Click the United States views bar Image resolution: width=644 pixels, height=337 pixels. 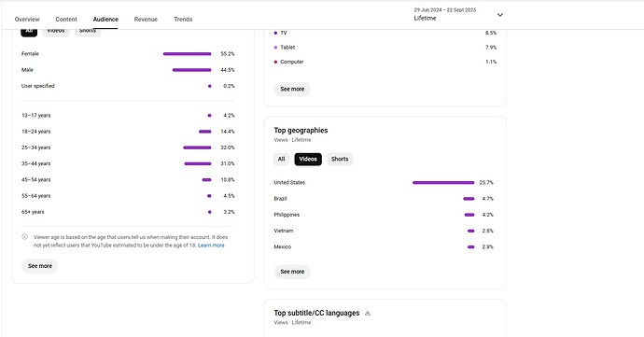[443, 182]
